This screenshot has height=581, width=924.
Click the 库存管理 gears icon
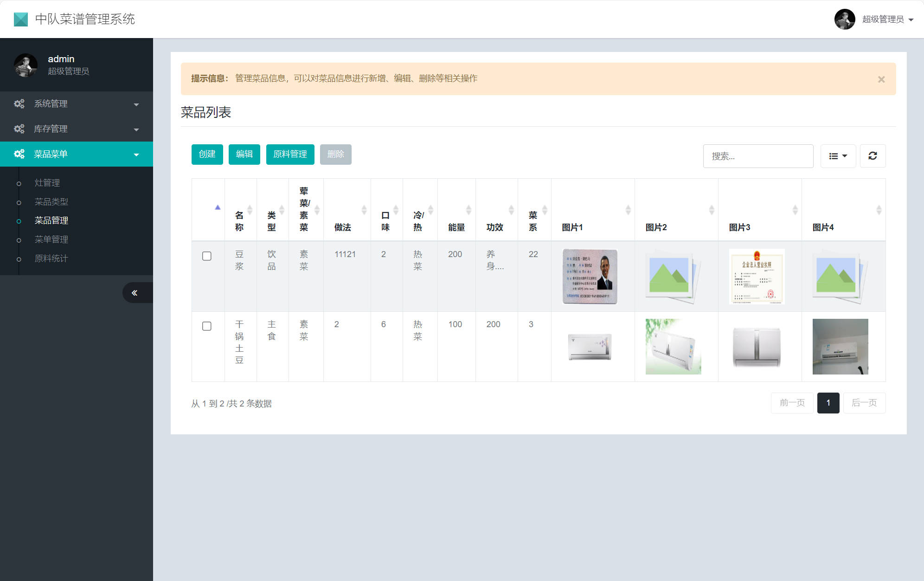click(19, 129)
